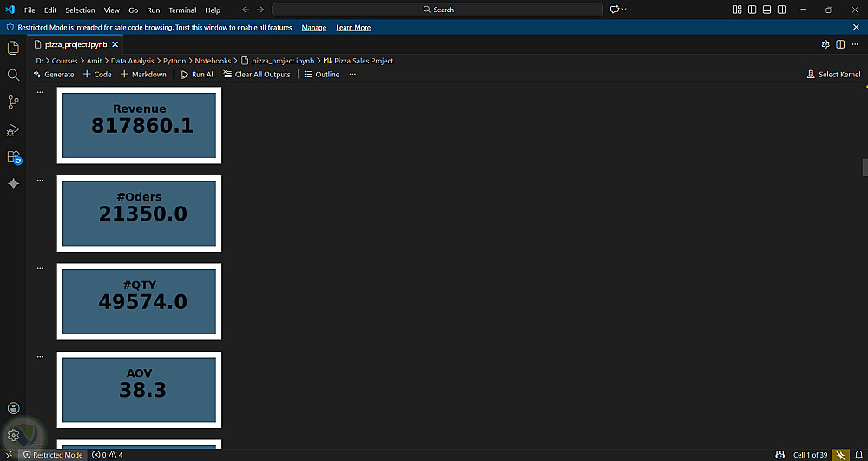Add a Code cell
The width and height of the screenshot is (868, 461).
pyautogui.click(x=97, y=74)
